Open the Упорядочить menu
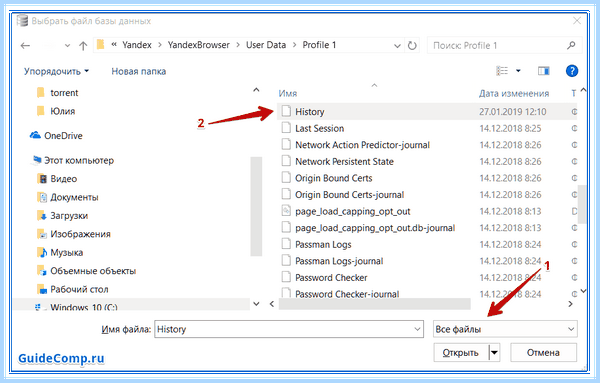The image size is (600, 383). pos(56,71)
